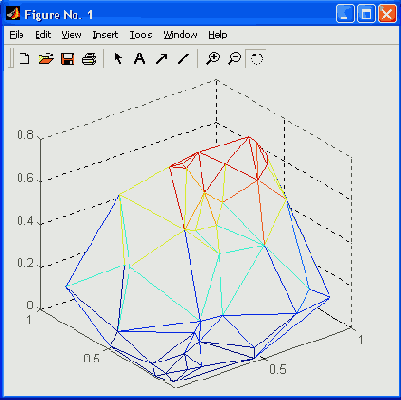Open the File menu
The height and width of the screenshot is (400, 401).
16,35
